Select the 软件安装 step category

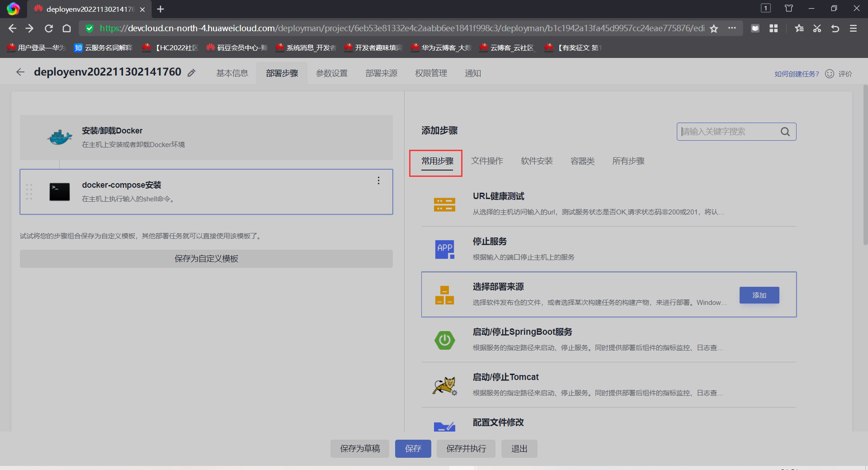pyautogui.click(x=537, y=161)
